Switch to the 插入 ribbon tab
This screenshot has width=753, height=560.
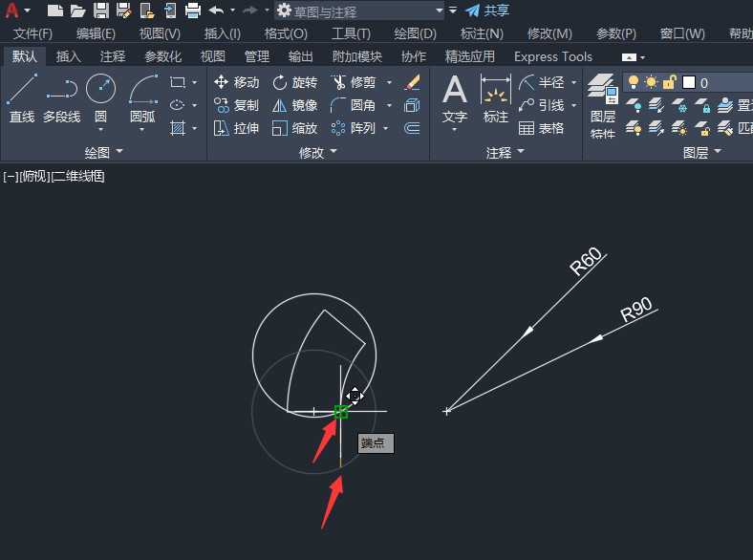click(x=68, y=56)
